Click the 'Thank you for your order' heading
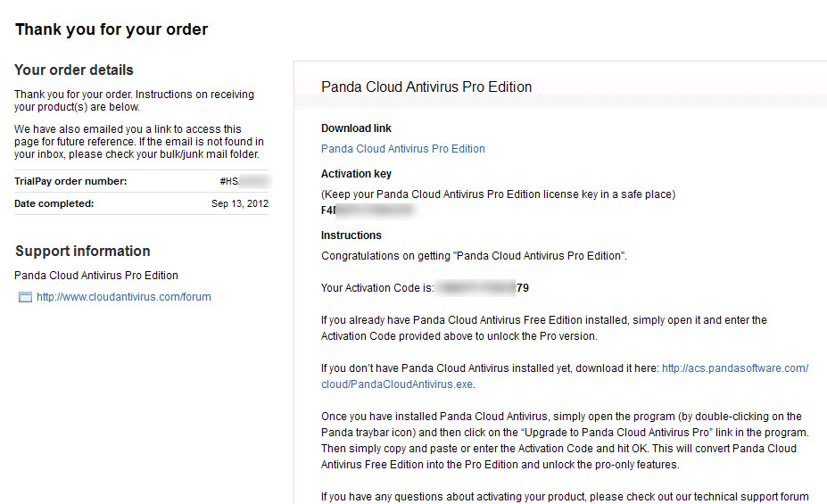827x504 pixels. (112, 29)
